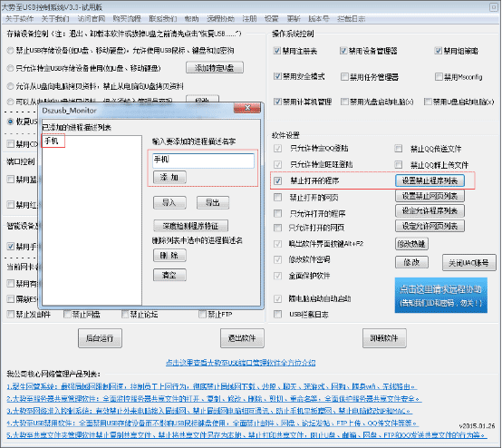Open the 更新 menu
The width and height of the screenshot is (502, 448).
point(294,19)
